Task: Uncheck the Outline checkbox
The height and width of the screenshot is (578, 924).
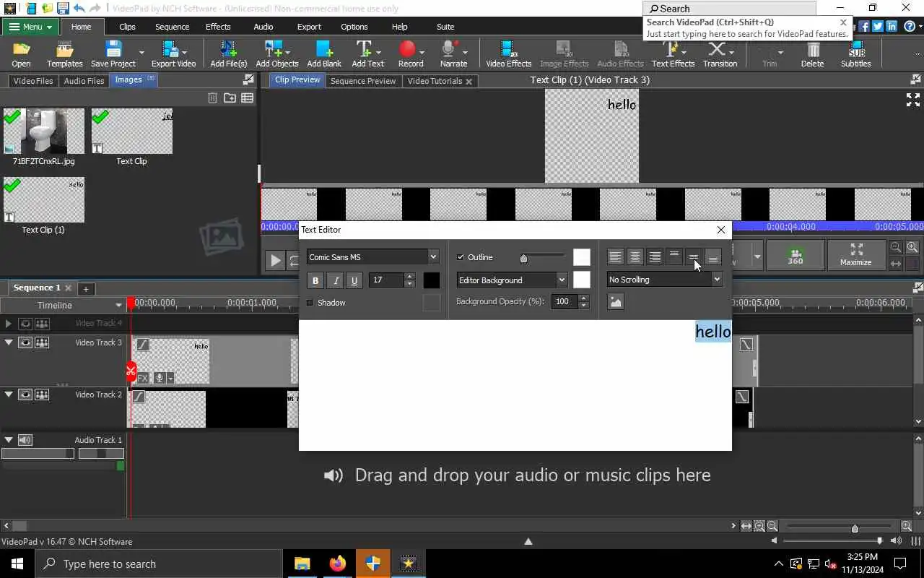Action: coord(461,257)
